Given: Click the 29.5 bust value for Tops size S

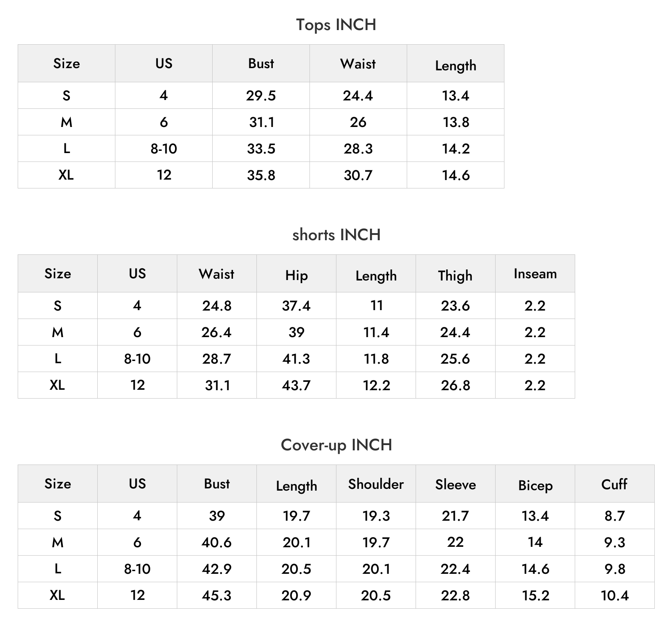Looking at the screenshot, I should coord(261,96).
